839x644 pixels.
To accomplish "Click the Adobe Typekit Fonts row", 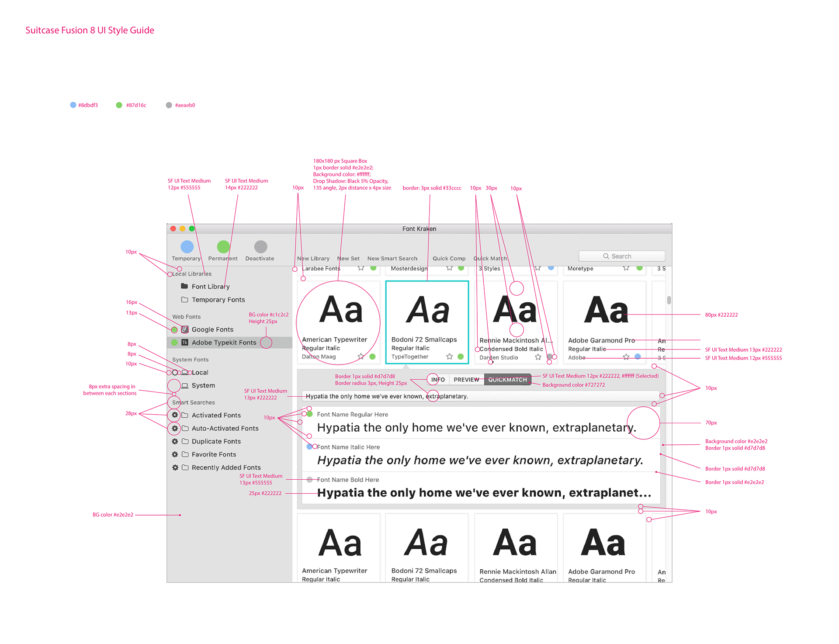I will point(229,343).
